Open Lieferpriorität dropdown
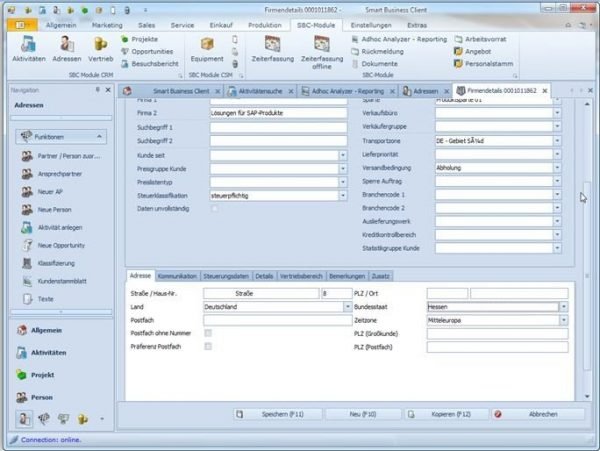 [557, 154]
